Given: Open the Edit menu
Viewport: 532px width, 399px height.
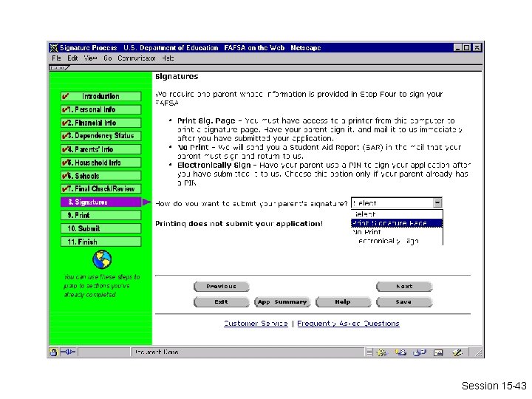Looking at the screenshot, I should click(72, 58).
